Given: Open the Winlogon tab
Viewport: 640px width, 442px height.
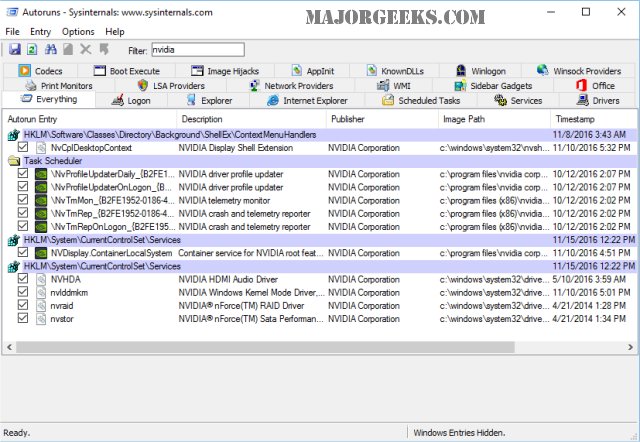Looking at the screenshot, I should click(480, 71).
